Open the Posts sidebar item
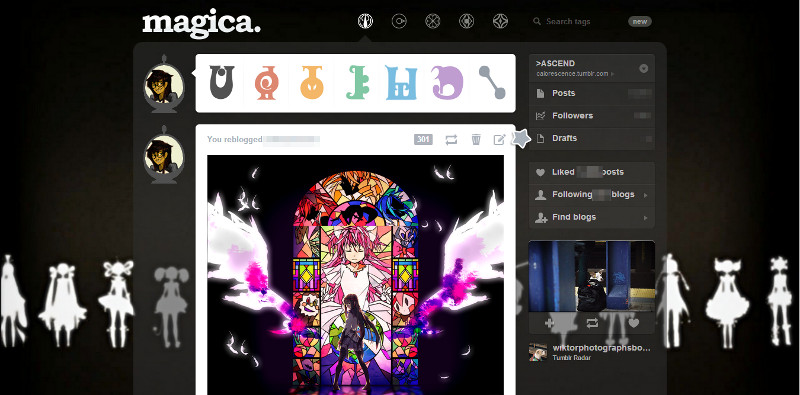Image resolution: width=800 pixels, height=395 pixels. tap(592, 93)
